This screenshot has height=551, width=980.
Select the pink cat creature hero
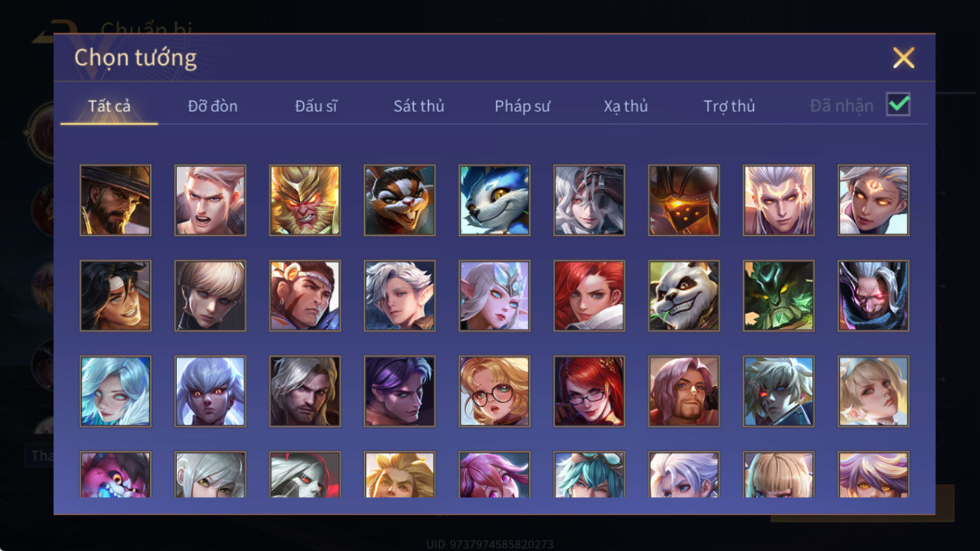pos(115,474)
